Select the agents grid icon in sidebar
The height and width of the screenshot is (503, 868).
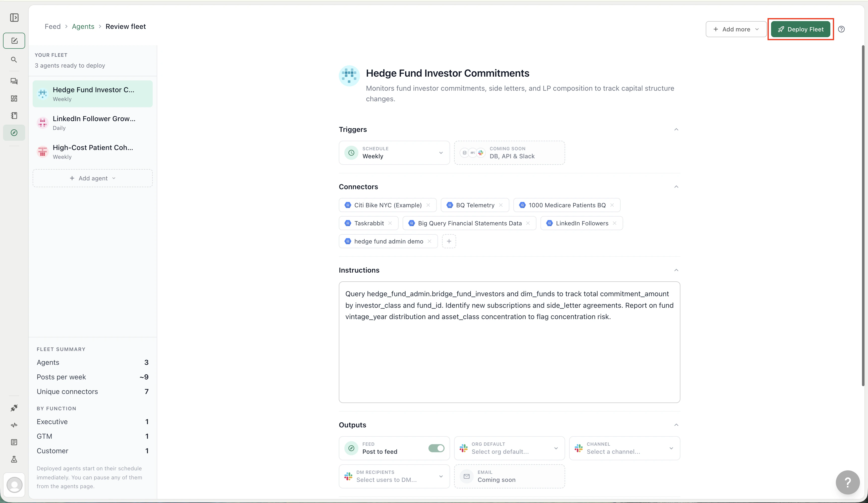click(14, 98)
